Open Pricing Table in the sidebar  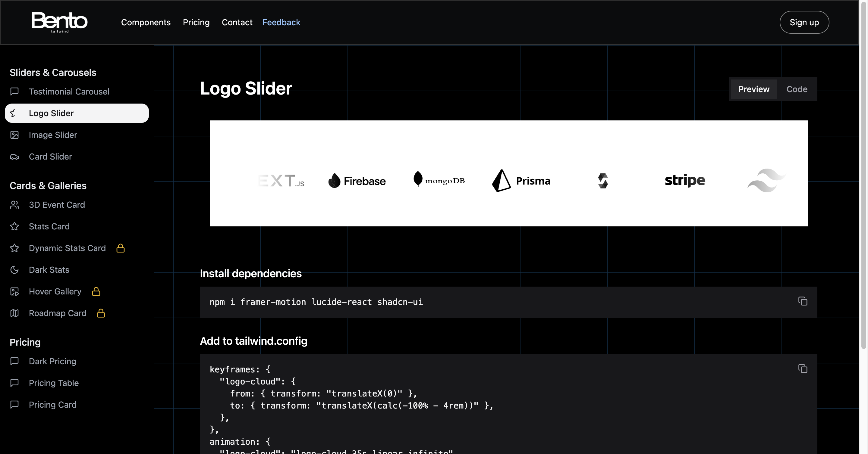pos(77,383)
